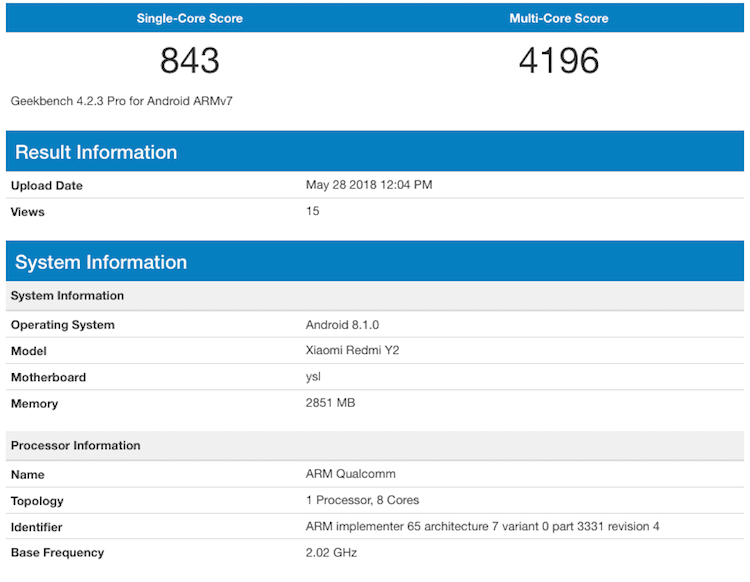
Task: Select the Single-Core Score header
Action: click(189, 18)
